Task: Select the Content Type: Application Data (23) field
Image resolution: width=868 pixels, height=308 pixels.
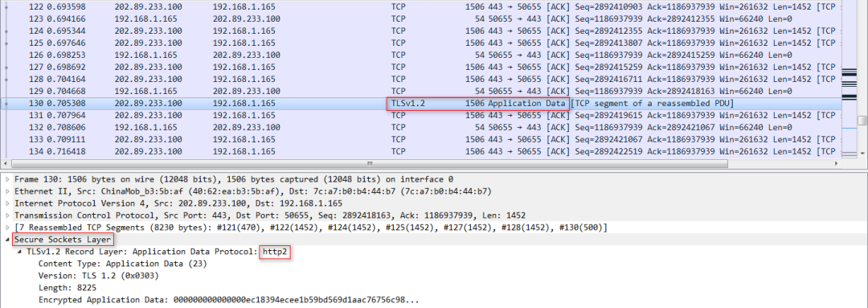Action: coord(122,264)
